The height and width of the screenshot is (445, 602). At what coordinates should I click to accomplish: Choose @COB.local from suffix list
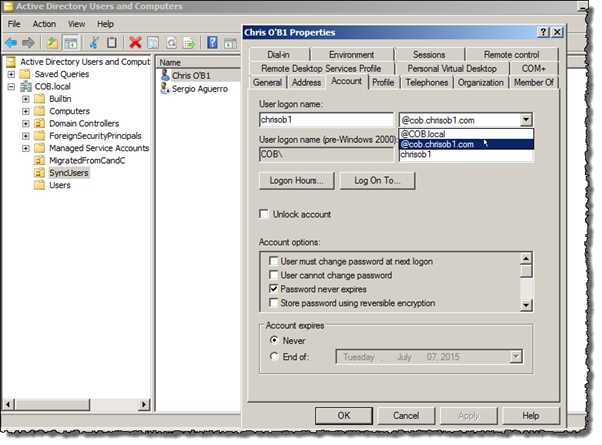(466, 134)
